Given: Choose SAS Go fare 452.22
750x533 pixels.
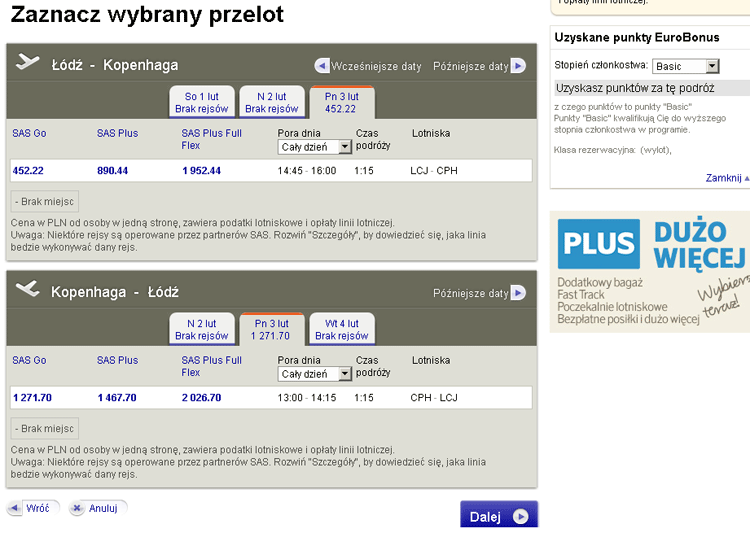Looking at the screenshot, I should click(28, 171).
